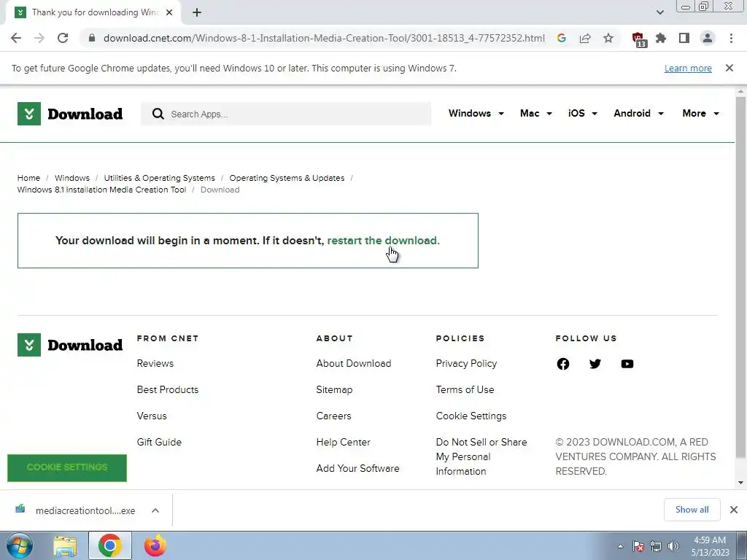Screen dimensions: 747x560
Task: Open the About Download link
Action: (354, 363)
